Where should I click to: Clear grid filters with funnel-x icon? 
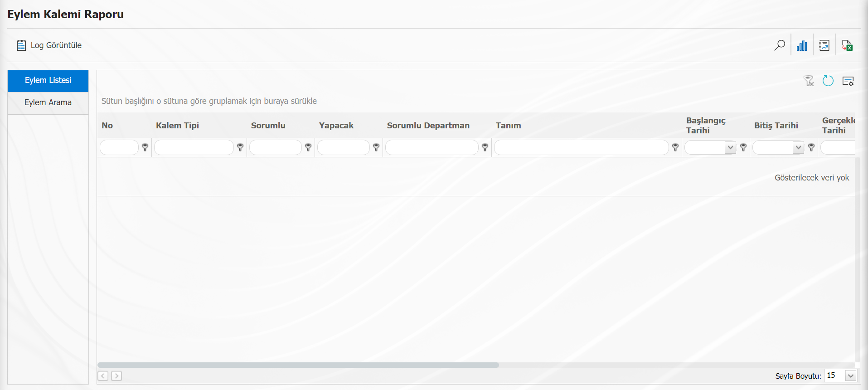click(x=809, y=81)
